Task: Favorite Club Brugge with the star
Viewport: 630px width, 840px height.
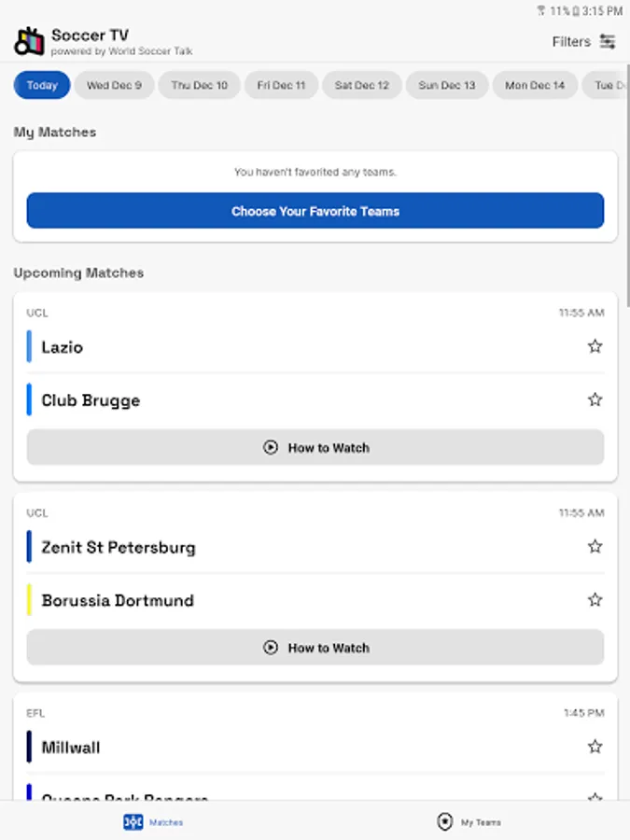Action: point(595,399)
